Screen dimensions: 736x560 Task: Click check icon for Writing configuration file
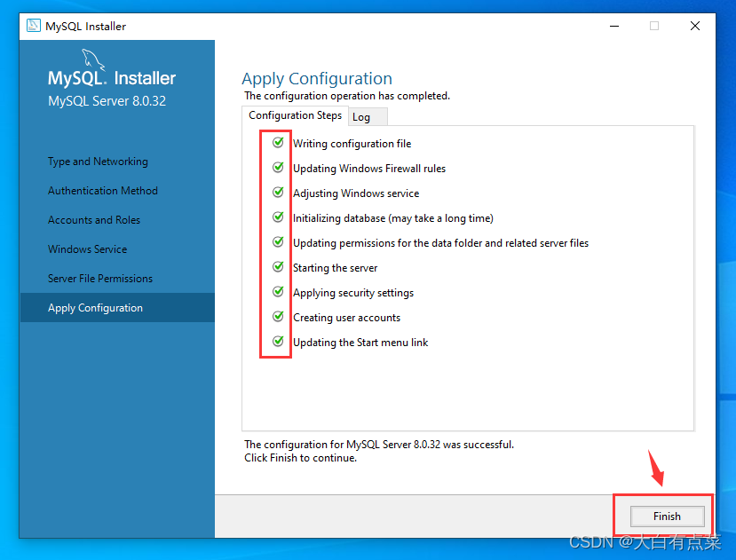pos(278,143)
